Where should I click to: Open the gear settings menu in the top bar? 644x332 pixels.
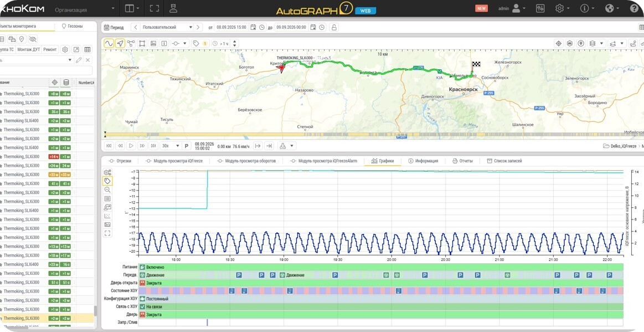tap(562, 8)
